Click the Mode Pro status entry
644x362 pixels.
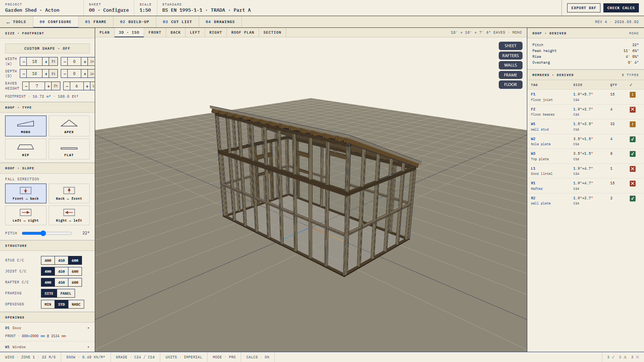224,357
